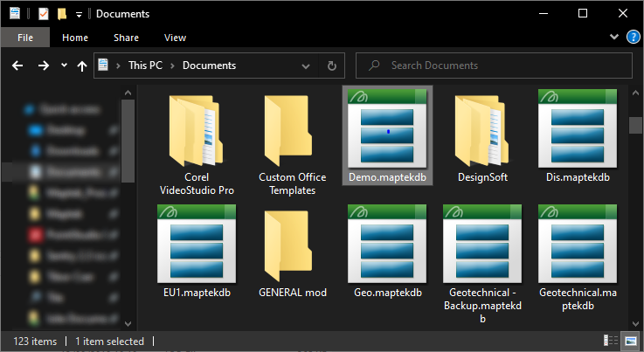Select the Geotechnical.maptekdb database icon
This screenshot has height=352, width=644.
pyautogui.click(x=578, y=244)
